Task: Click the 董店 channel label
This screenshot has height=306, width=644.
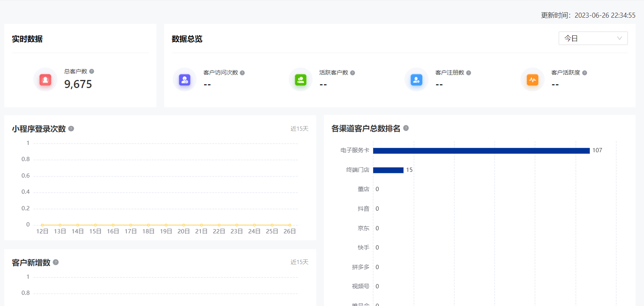Action: pyautogui.click(x=363, y=189)
